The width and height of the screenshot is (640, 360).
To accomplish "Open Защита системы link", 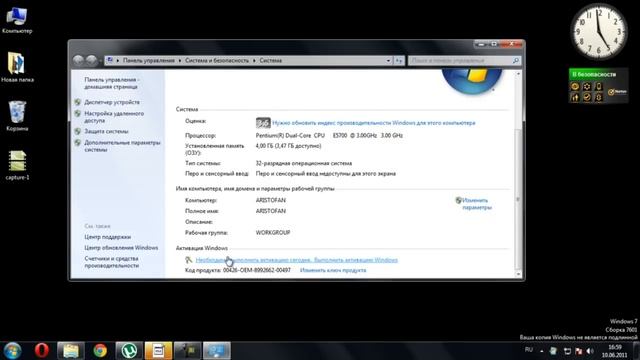I will tap(106, 131).
